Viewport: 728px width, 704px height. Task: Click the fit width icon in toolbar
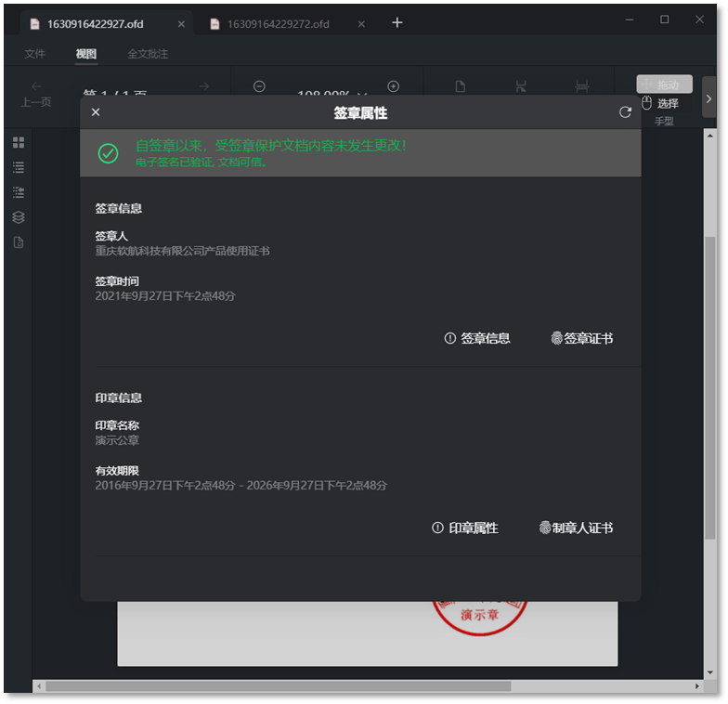pyautogui.click(x=521, y=86)
